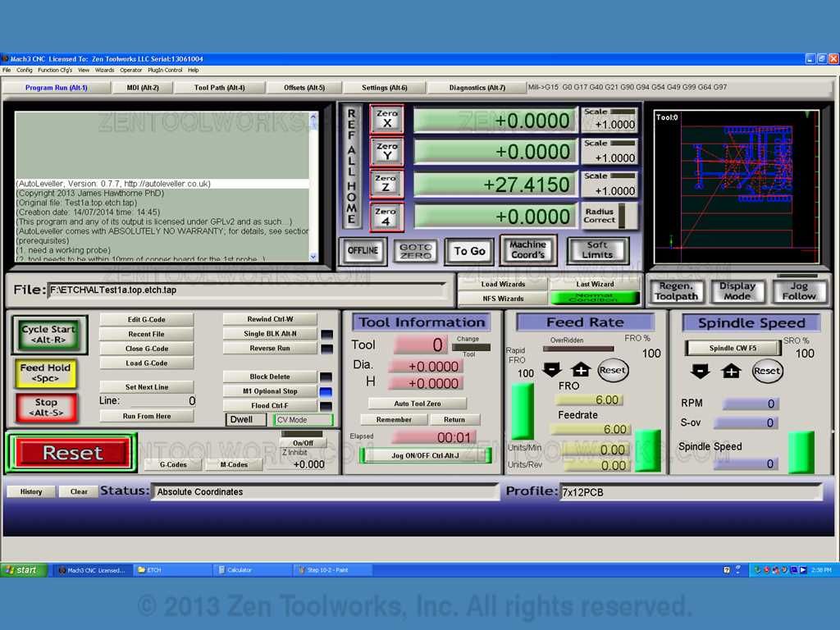The width and height of the screenshot is (840, 630).
Task: Click Edit G-Code button
Action: click(147, 319)
